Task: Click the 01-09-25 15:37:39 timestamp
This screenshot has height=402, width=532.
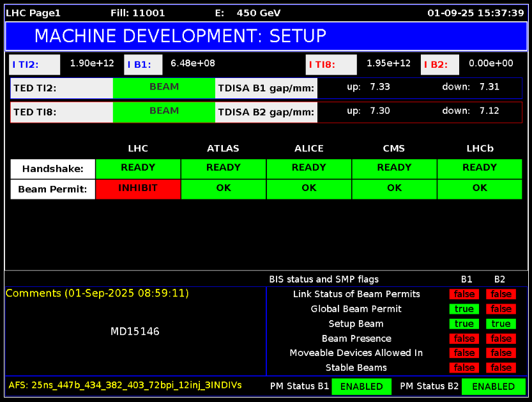Action: (x=476, y=13)
